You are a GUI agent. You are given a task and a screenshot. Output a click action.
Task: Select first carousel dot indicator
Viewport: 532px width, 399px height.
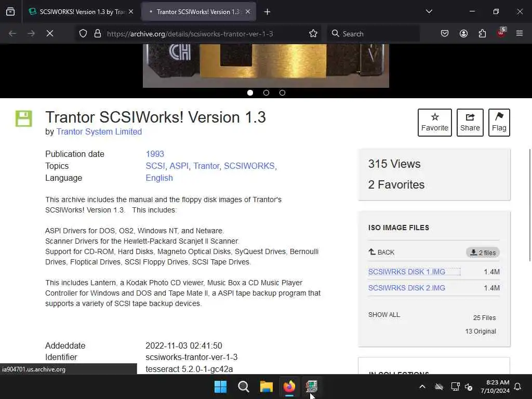coord(250,92)
